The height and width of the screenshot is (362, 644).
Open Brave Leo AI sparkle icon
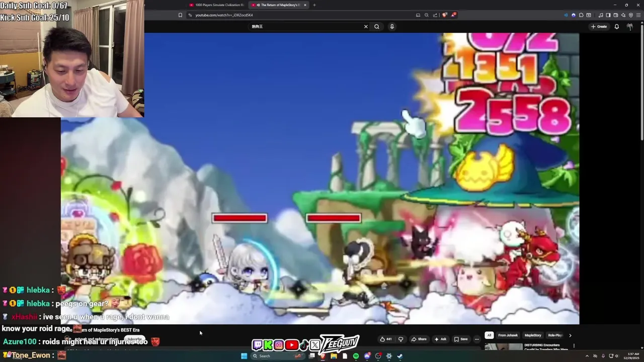pos(624,15)
